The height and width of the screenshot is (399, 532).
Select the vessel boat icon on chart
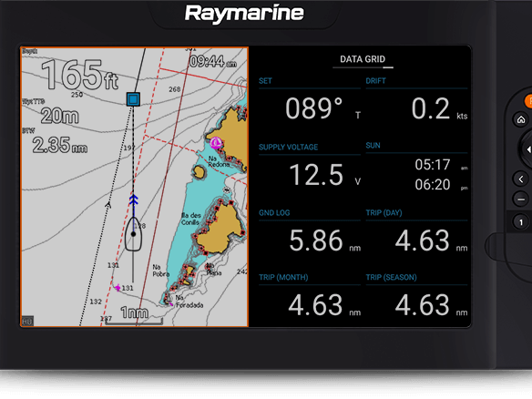133,234
